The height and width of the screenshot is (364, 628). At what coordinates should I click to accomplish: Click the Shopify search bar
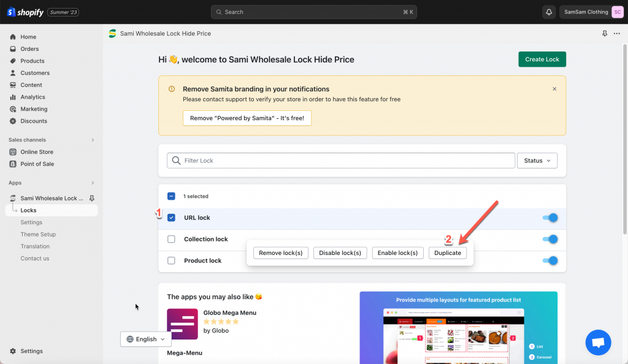313,12
